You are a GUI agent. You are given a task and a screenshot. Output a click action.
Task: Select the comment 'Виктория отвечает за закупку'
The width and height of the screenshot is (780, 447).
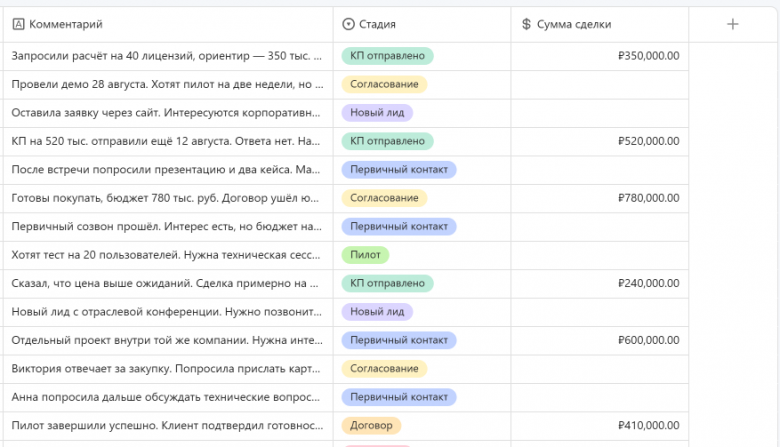tap(168, 368)
